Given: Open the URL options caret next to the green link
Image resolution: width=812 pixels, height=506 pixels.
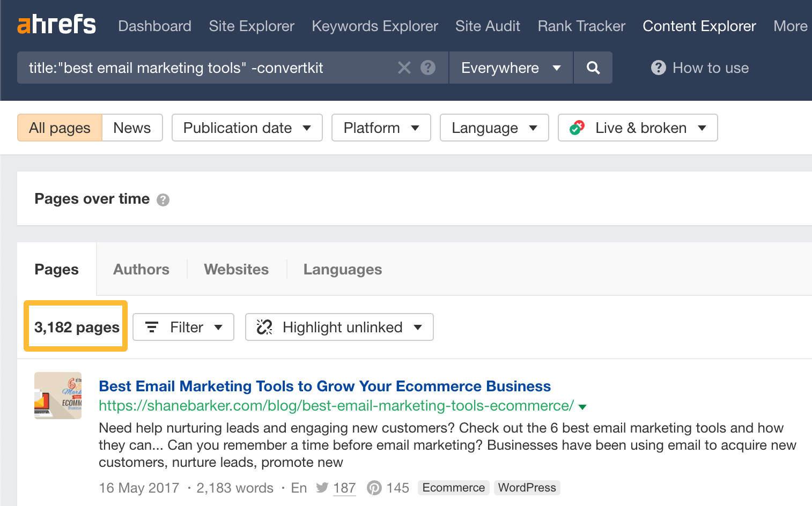Looking at the screenshot, I should point(583,406).
